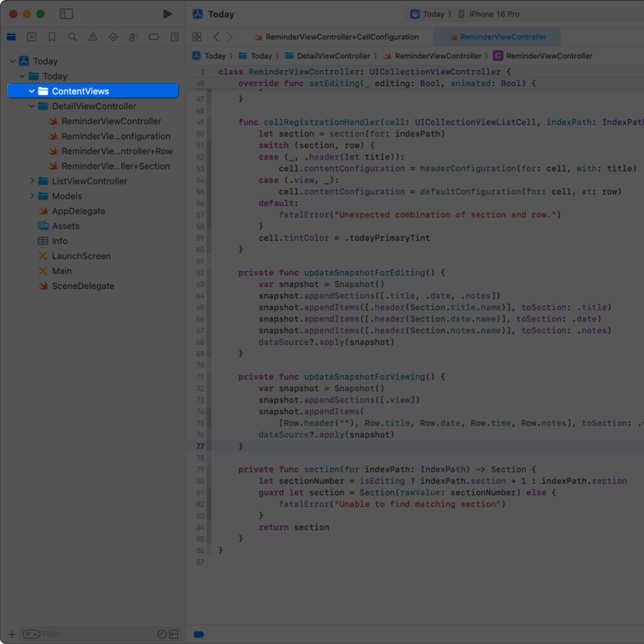Open the Project navigator folder icon
Screen dimensions: 644x644
click(11, 36)
